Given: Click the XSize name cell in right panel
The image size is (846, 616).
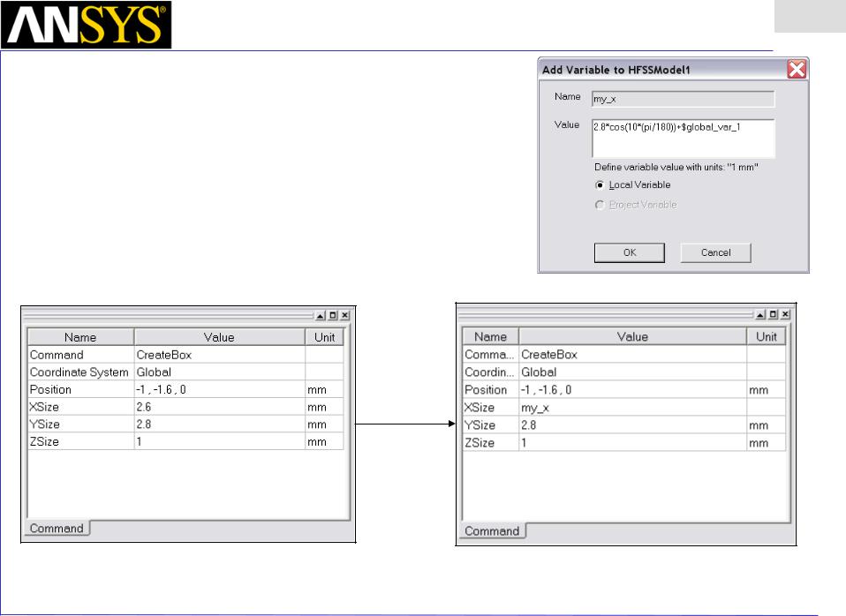Looking at the screenshot, I should (490, 407).
